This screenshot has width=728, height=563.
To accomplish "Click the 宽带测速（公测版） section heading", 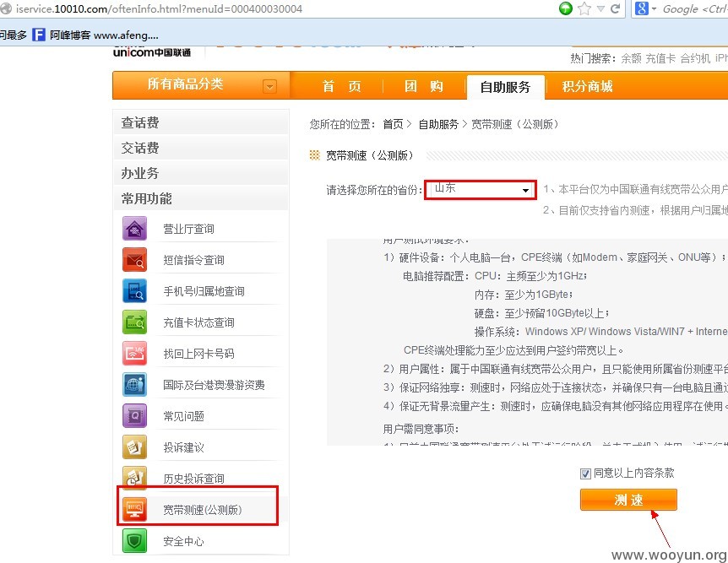I will coord(370,155).
